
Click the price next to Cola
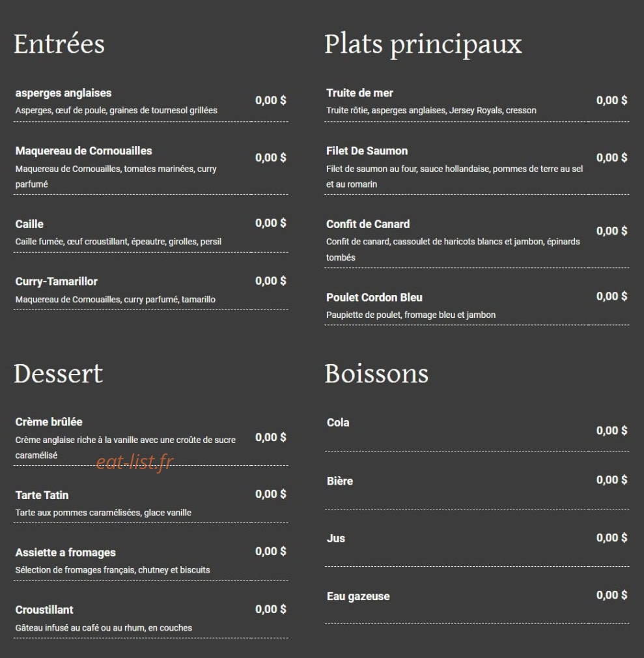tap(611, 431)
